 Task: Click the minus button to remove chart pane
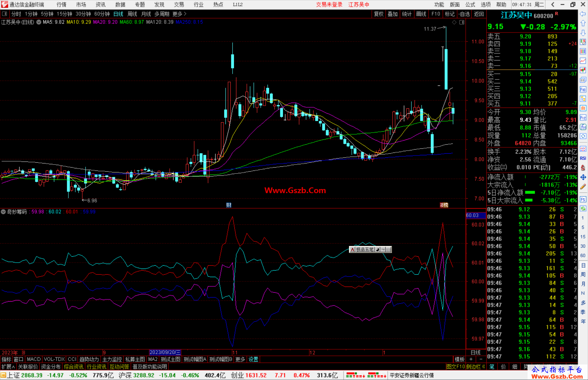[481, 359]
